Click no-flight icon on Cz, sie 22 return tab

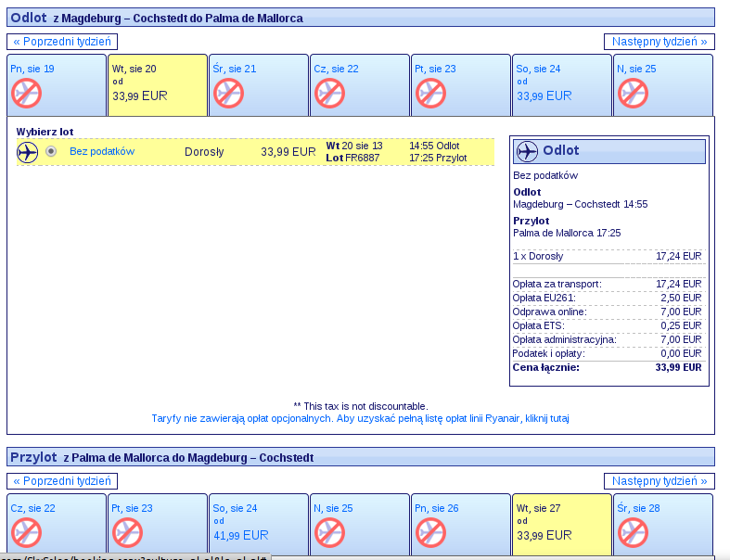click(x=27, y=532)
